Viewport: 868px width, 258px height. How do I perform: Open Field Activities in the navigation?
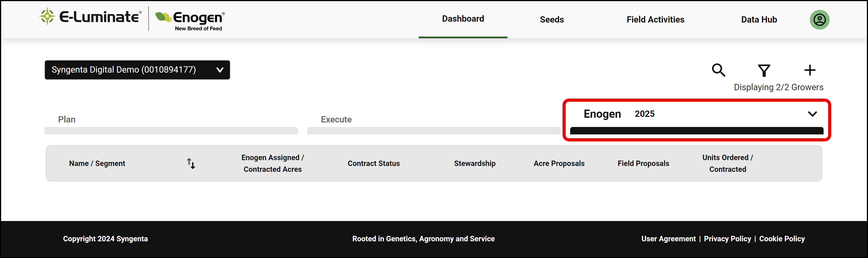(x=655, y=20)
